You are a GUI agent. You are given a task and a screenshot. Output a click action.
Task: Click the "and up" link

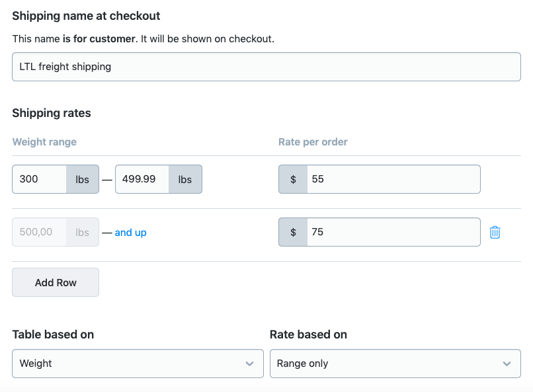pyautogui.click(x=130, y=233)
